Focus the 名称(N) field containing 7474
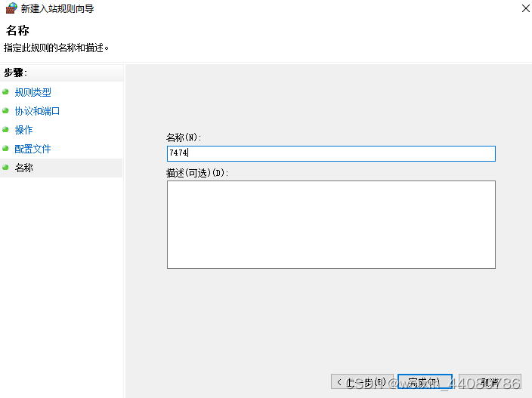 (x=331, y=153)
